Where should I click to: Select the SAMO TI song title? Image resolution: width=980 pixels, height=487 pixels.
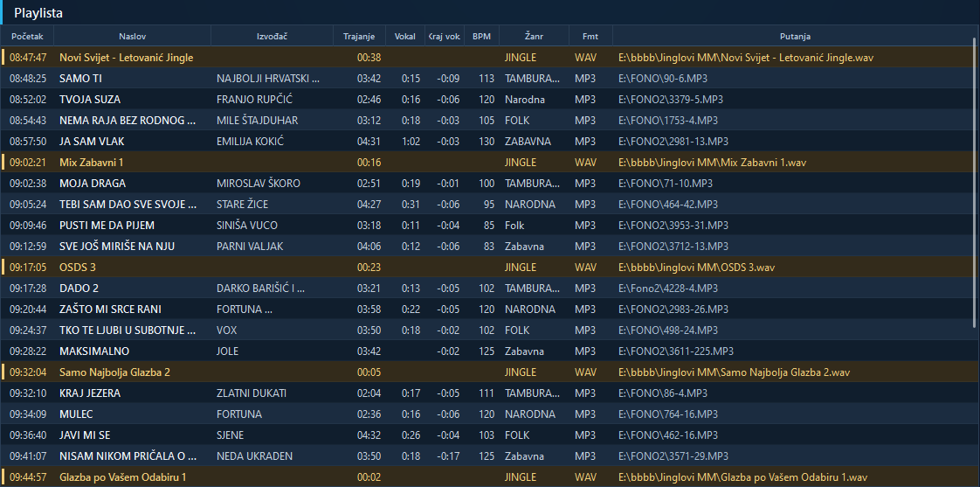pyautogui.click(x=80, y=78)
